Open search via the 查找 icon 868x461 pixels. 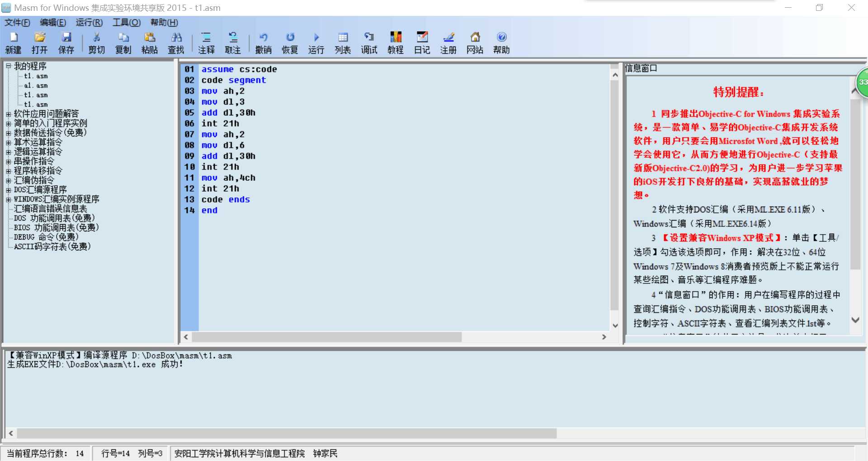pos(176,43)
